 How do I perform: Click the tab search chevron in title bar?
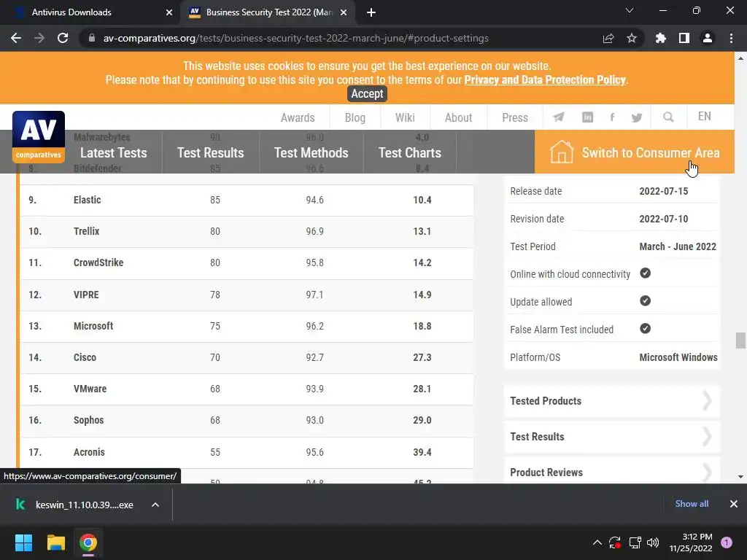630,10
